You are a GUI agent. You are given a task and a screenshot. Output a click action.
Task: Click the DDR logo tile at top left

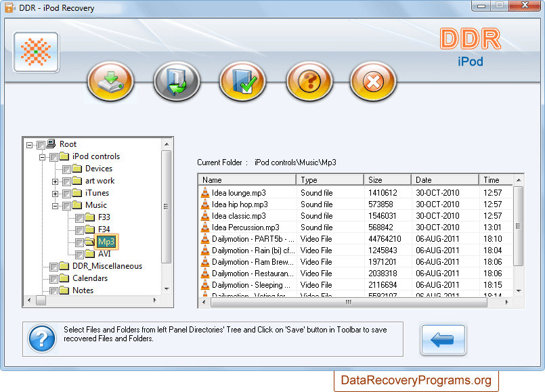tap(36, 52)
